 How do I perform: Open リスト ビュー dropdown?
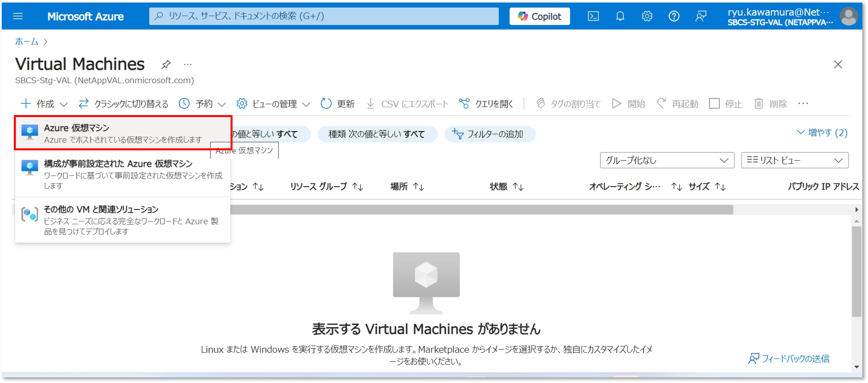click(x=794, y=160)
